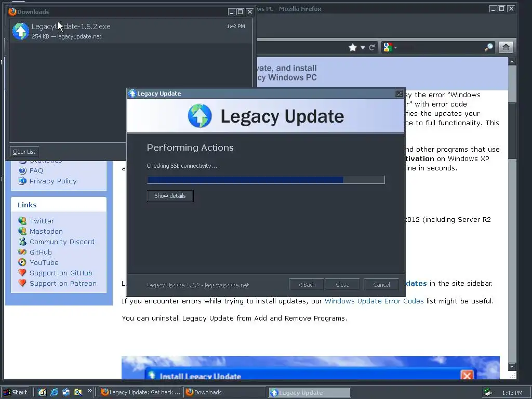Click the LegacyUpdate-1.6.2.exe download icon
The image size is (532, 399).
click(x=21, y=31)
